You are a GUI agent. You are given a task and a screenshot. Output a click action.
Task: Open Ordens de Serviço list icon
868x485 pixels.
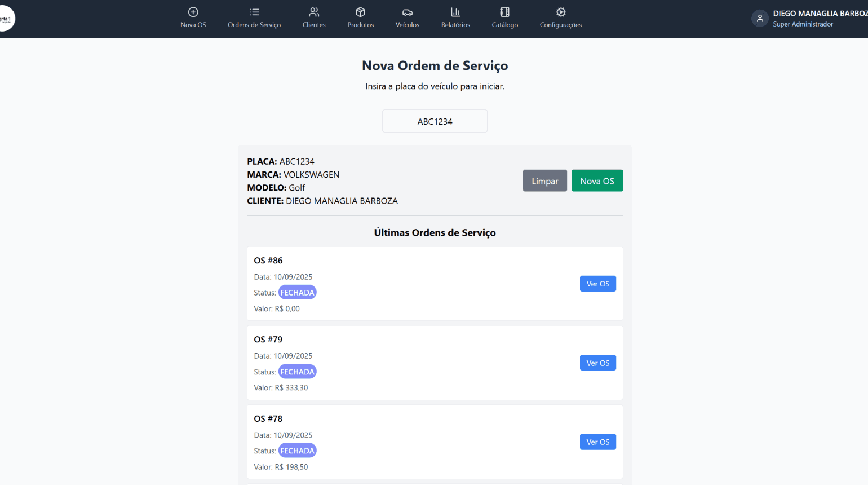pos(254,12)
